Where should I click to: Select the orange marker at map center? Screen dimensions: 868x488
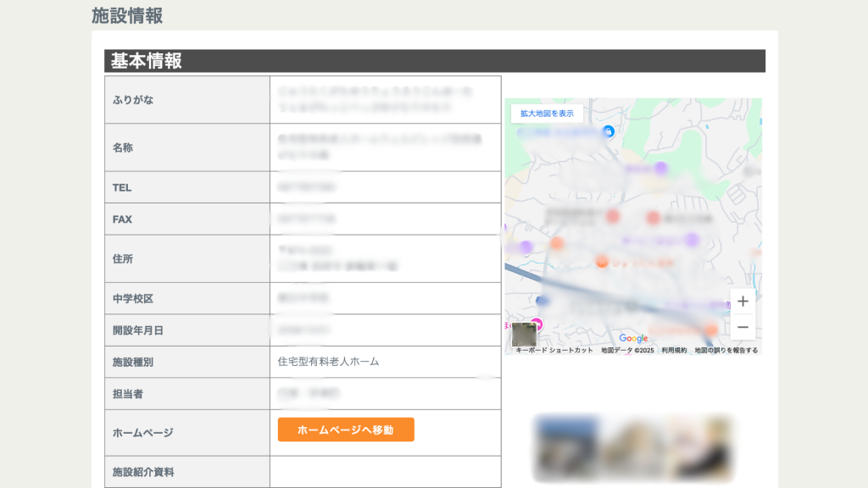click(602, 261)
